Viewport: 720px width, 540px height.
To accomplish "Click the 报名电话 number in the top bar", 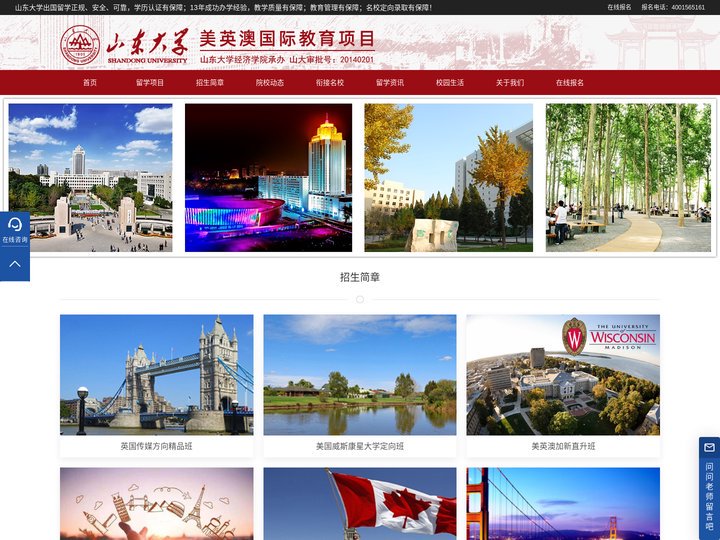I will tap(673, 7).
